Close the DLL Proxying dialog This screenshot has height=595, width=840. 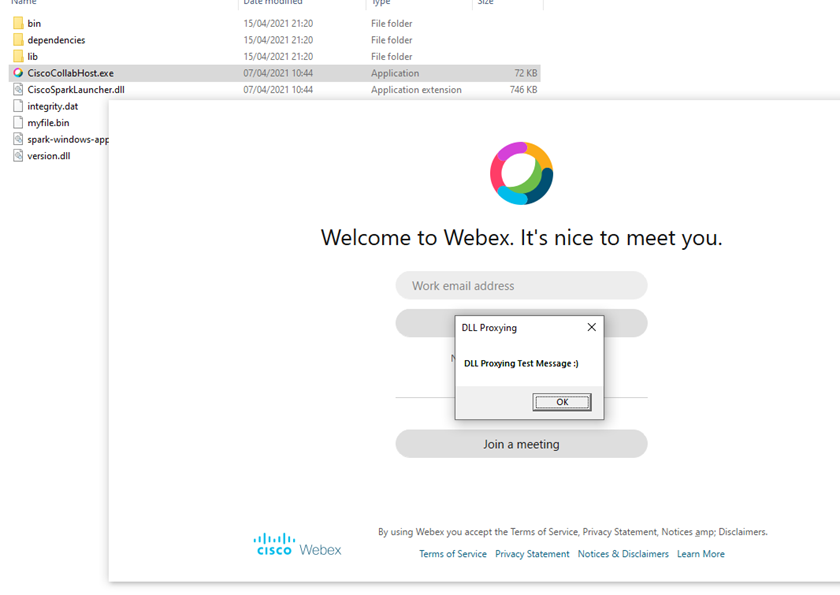pyautogui.click(x=591, y=327)
